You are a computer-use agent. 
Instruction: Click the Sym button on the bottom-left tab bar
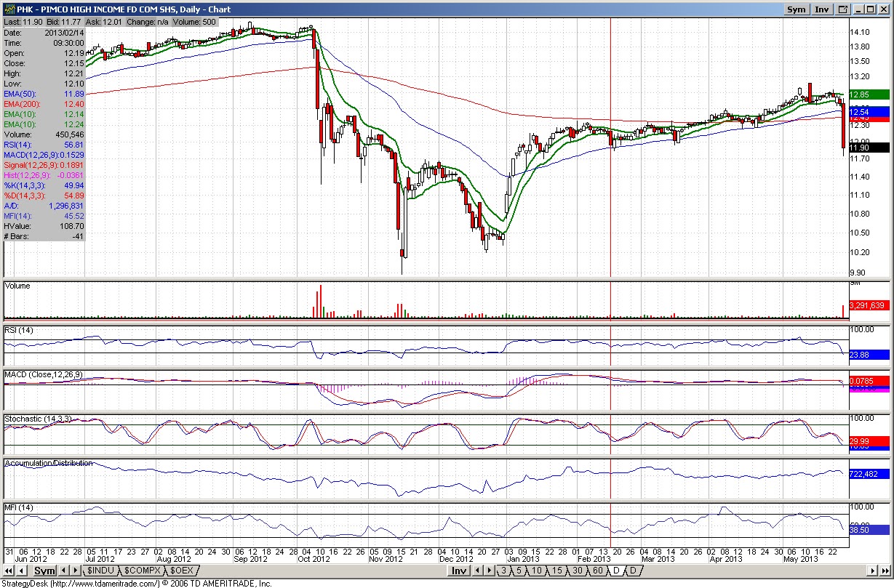point(45,571)
